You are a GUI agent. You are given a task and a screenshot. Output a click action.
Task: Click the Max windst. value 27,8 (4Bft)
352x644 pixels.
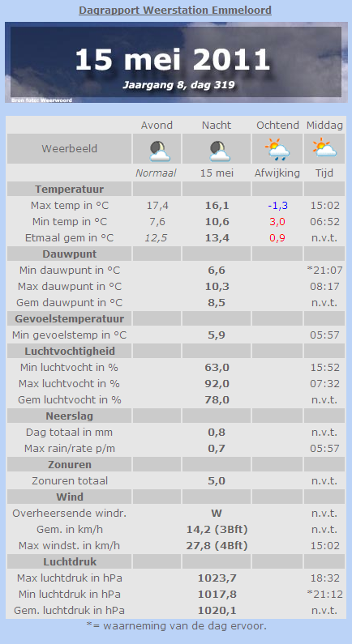(217, 546)
